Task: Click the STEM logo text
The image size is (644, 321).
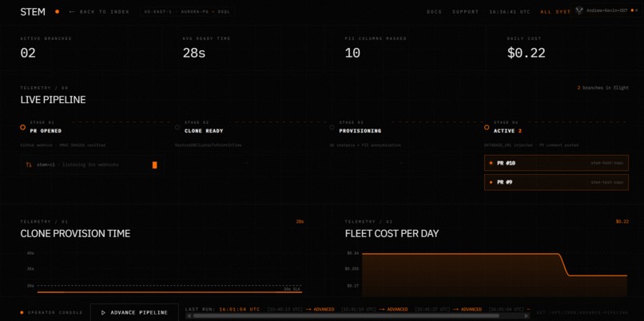Action: click(33, 12)
